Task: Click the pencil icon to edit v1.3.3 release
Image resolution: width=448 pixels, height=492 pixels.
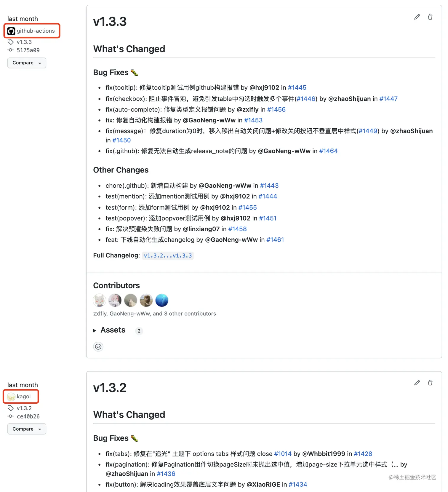Action: 417,17
